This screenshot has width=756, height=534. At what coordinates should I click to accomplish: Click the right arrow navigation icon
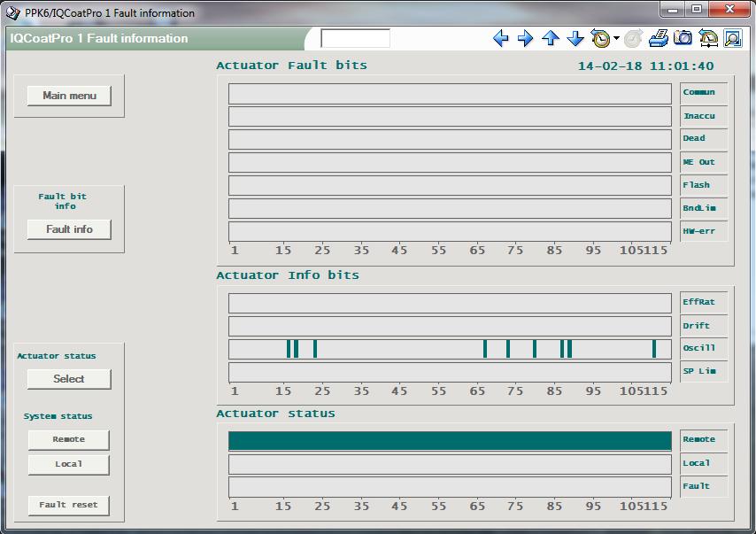pos(525,38)
